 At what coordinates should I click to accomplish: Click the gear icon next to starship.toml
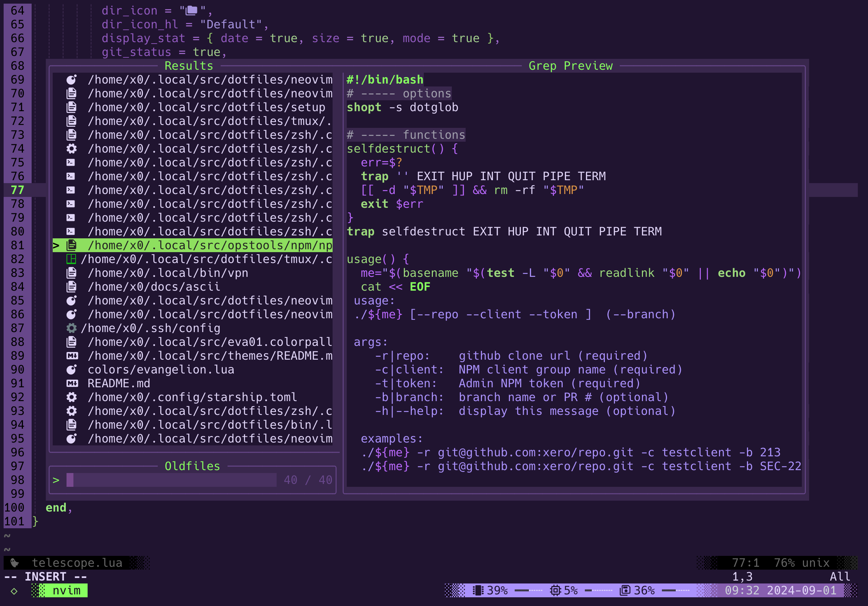(71, 397)
